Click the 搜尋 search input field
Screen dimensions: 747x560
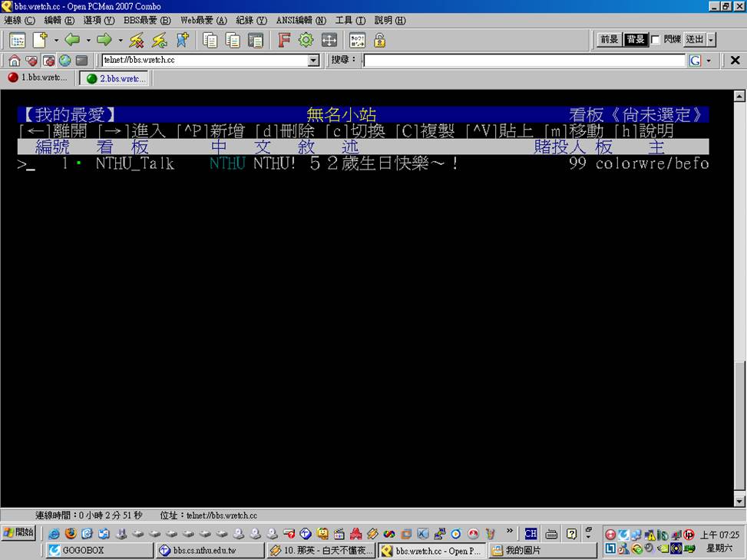pyautogui.click(x=524, y=61)
